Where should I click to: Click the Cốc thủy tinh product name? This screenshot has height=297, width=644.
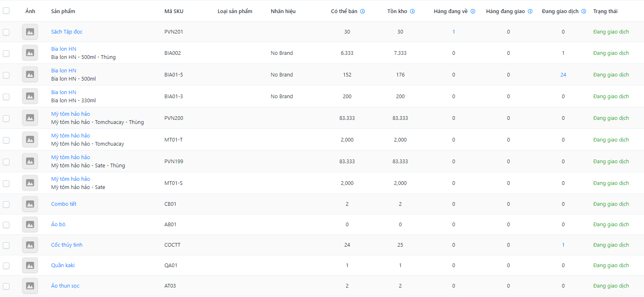pos(67,245)
